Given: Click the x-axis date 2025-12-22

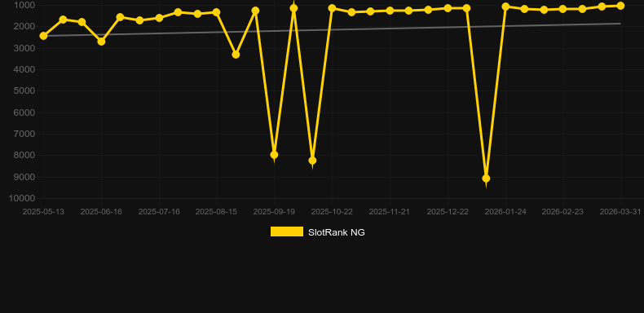Looking at the screenshot, I should click(x=448, y=212).
